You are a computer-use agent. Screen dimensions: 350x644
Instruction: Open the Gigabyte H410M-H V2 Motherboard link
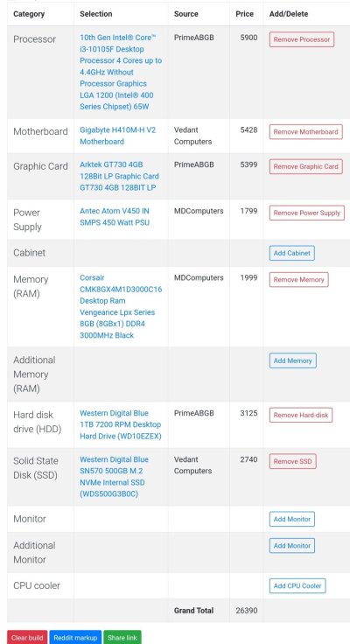pos(118,136)
